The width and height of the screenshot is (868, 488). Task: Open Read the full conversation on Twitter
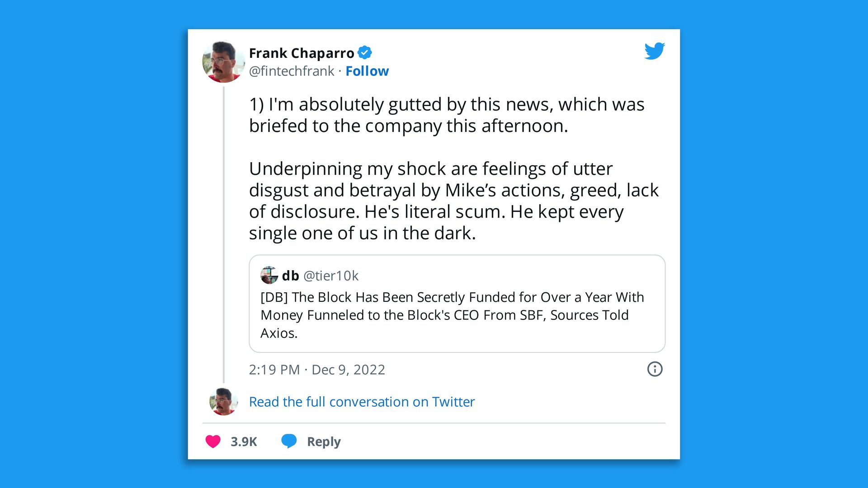(x=361, y=402)
